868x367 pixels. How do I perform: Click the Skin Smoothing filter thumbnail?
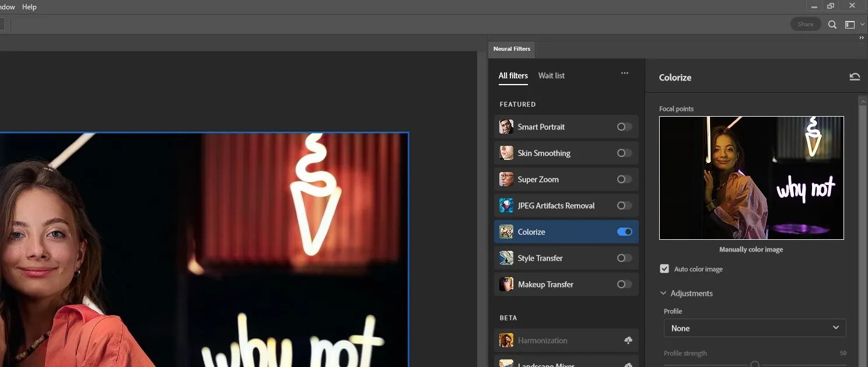[506, 153]
